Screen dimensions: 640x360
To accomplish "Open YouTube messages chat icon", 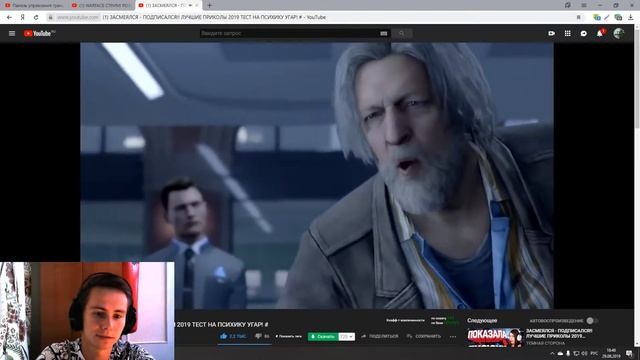I will (x=584, y=33).
